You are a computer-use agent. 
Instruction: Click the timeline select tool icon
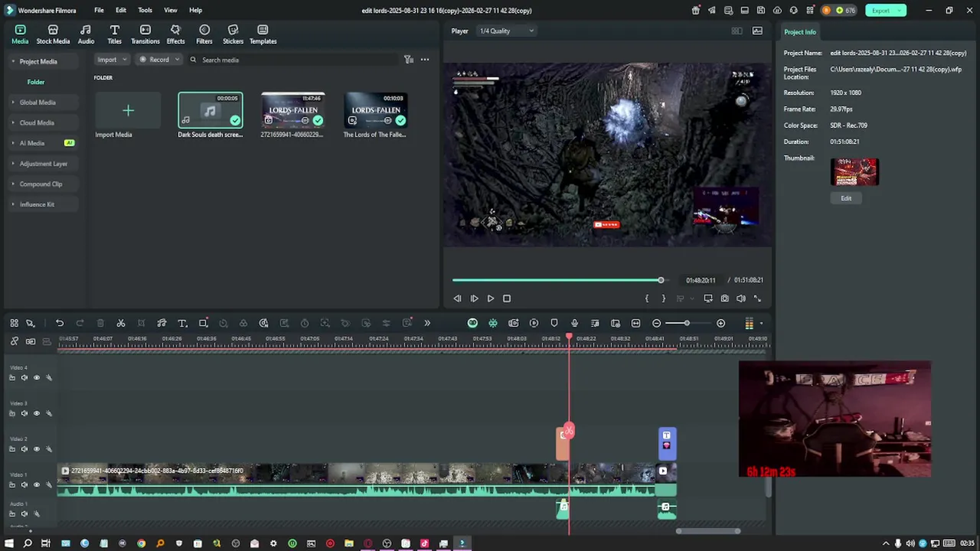[31, 323]
